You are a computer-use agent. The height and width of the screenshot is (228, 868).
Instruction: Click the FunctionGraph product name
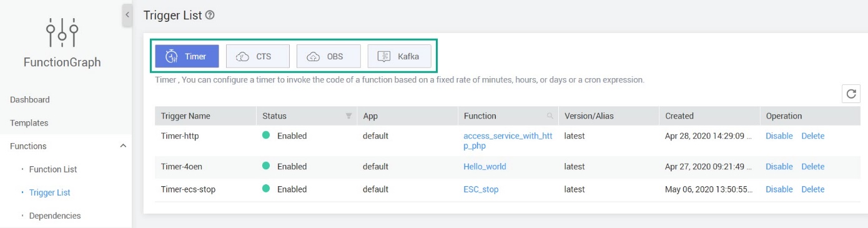click(62, 62)
